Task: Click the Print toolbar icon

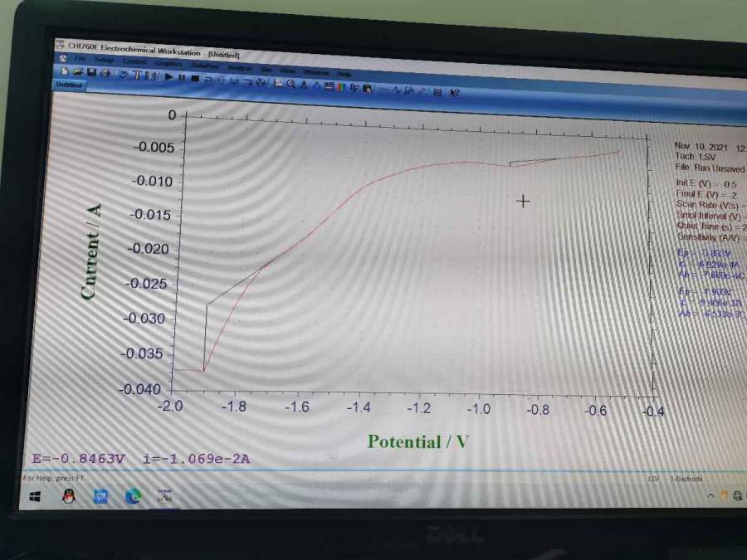Action: (105, 74)
